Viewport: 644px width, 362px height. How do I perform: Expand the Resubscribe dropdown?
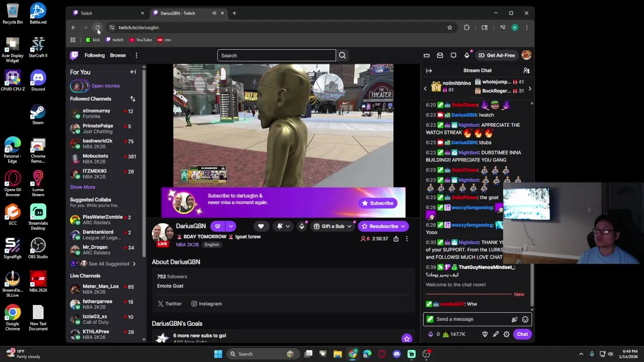pyautogui.click(x=403, y=226)
